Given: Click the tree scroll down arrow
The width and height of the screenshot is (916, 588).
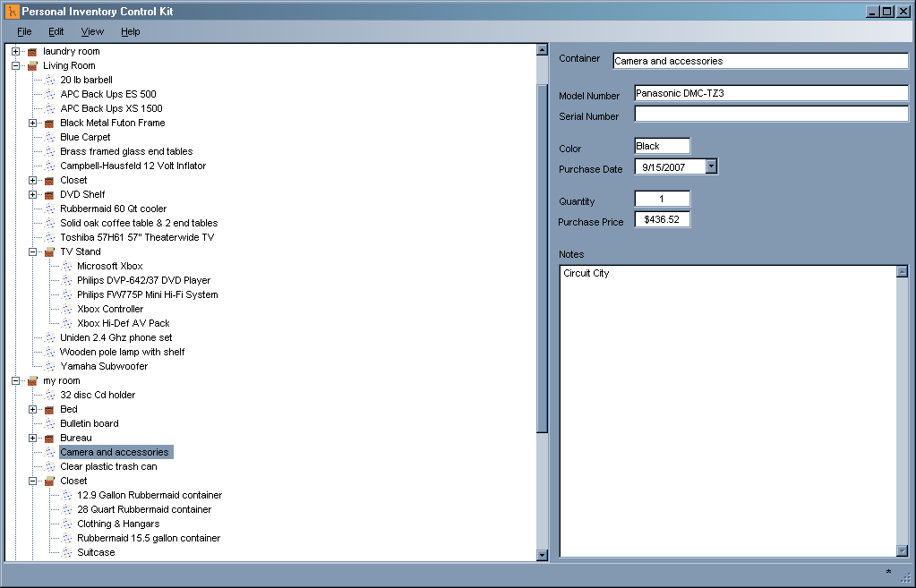Looking at the screenshot, I should coord(542,555).
